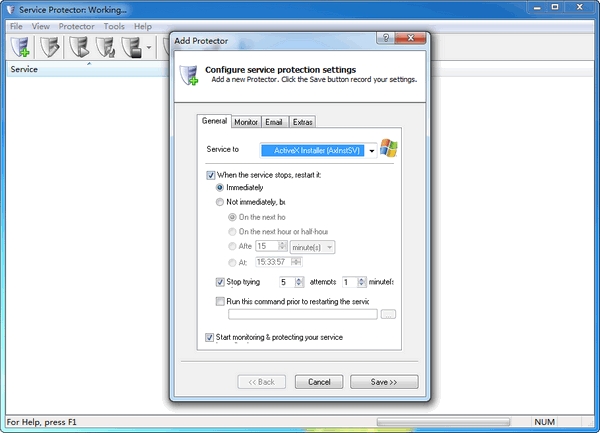This screenshot has height=433, width=600.
Task: Select the Immediately radio button
Action: point(220,187)
